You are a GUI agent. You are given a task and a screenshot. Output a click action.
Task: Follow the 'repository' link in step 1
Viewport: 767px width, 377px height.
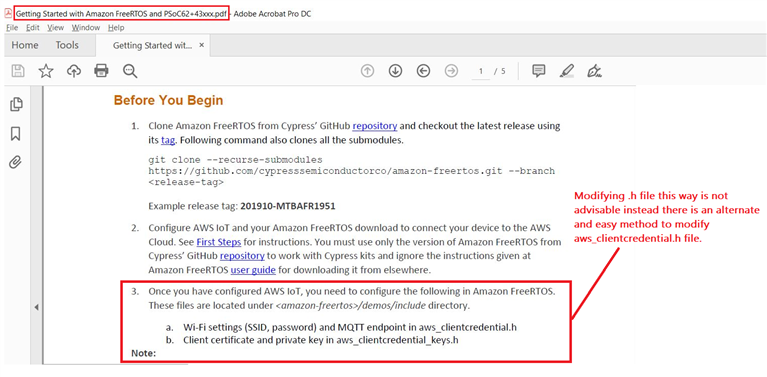375,126
